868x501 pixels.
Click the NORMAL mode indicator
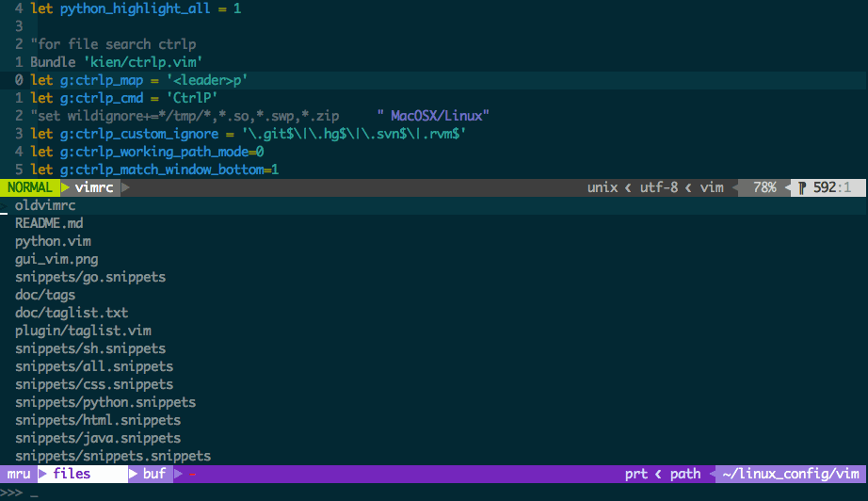29,187
